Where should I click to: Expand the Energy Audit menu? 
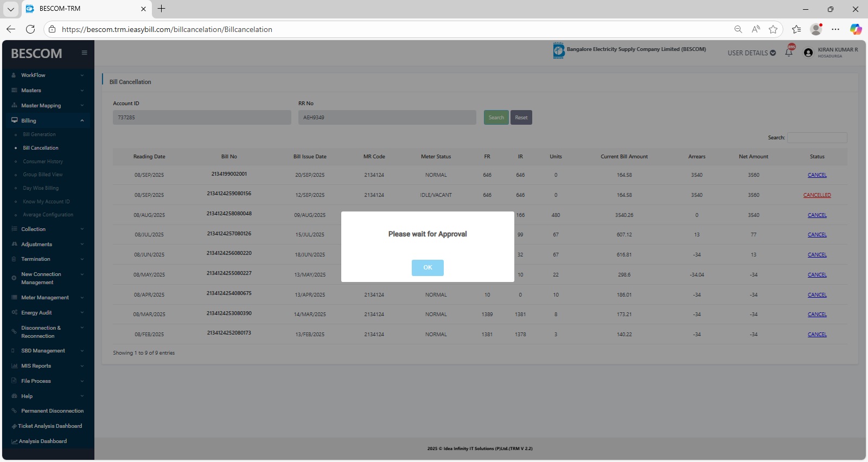[x=48, y=313]
